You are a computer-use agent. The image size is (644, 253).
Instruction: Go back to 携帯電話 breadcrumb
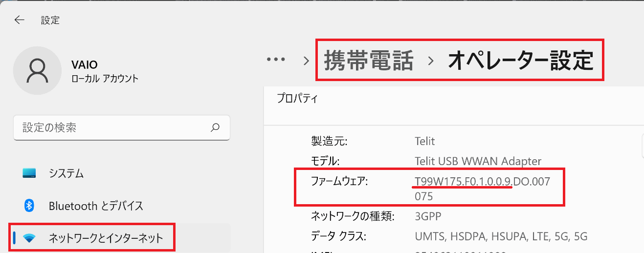click(369, 61)
